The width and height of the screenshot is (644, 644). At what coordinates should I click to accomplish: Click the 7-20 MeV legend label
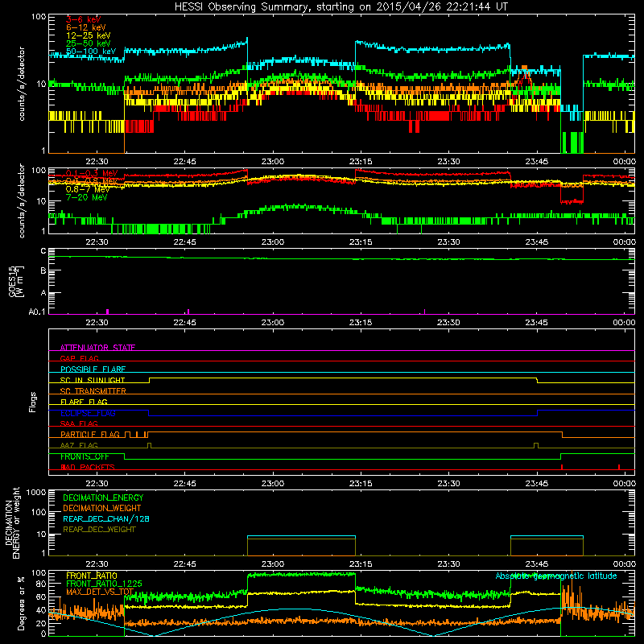click(x=86, y=197)
